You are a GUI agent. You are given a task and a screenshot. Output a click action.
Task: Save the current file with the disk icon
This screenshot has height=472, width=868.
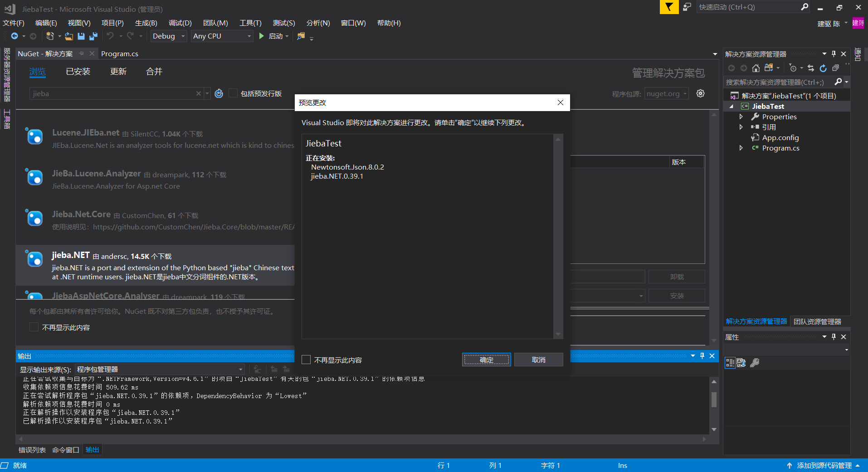click(81, 36)
